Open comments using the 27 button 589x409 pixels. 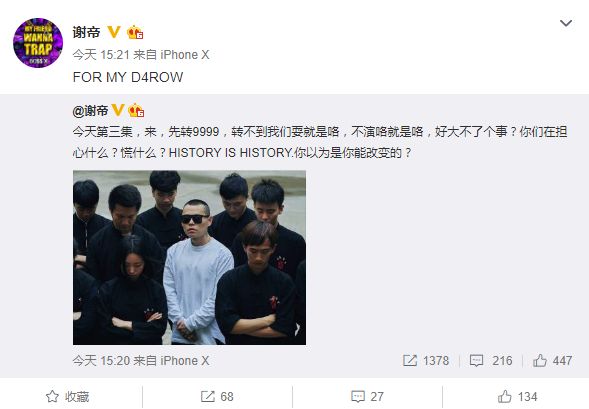(x=367, y=397)
